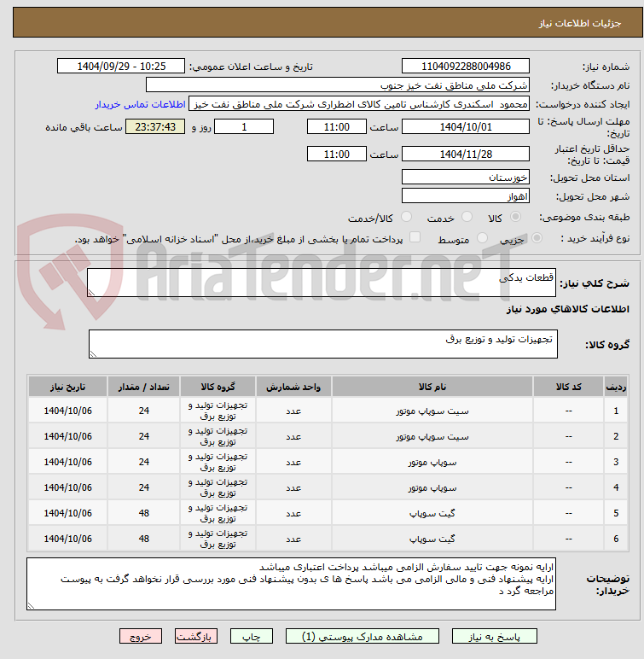
Task: Toggle the اسناد خزانه اسلامی payment checkbox
Action: coord(415,237)
